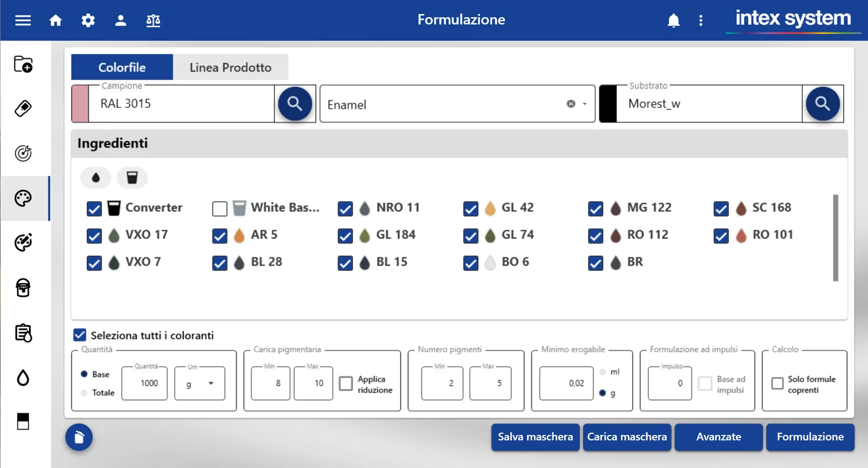Select ml as minimum dispensable unit

click(x=603, y=372)
